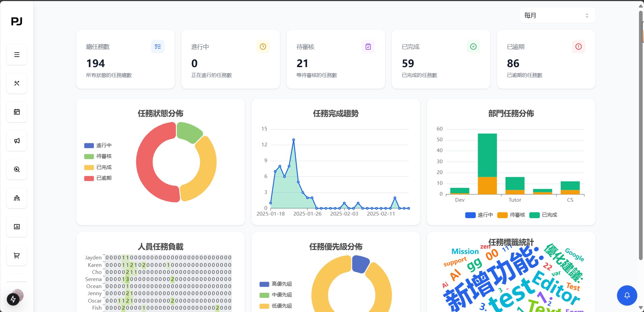Toggle 待審核 series in 任務狀態分佈 legend

click(x=98, y=156)
